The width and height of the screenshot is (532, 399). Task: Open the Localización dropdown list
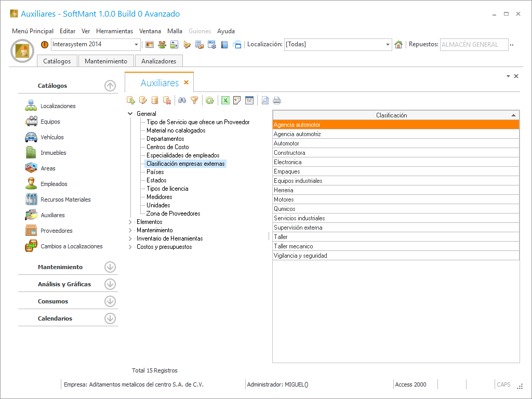coord(388,45)
